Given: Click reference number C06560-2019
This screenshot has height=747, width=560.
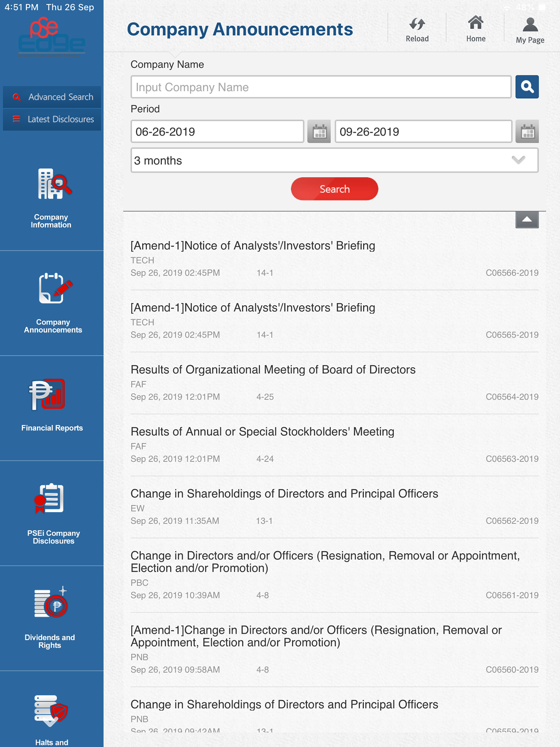Looking at the screenshot, I should [x=512, y=669].
